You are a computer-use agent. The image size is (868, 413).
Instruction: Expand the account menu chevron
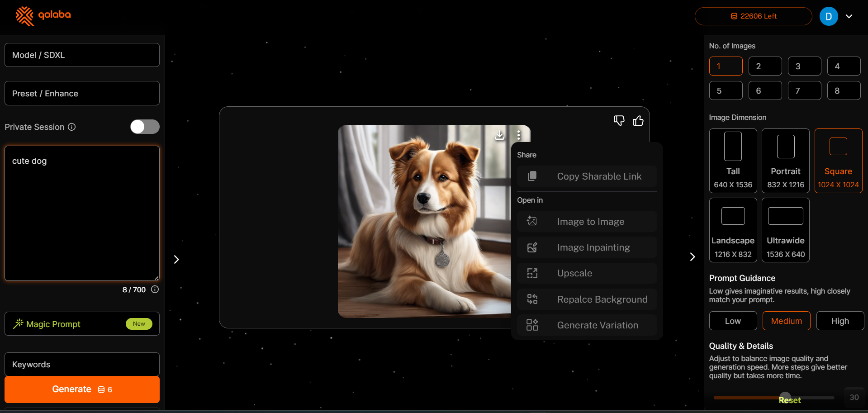click(849, 16)
